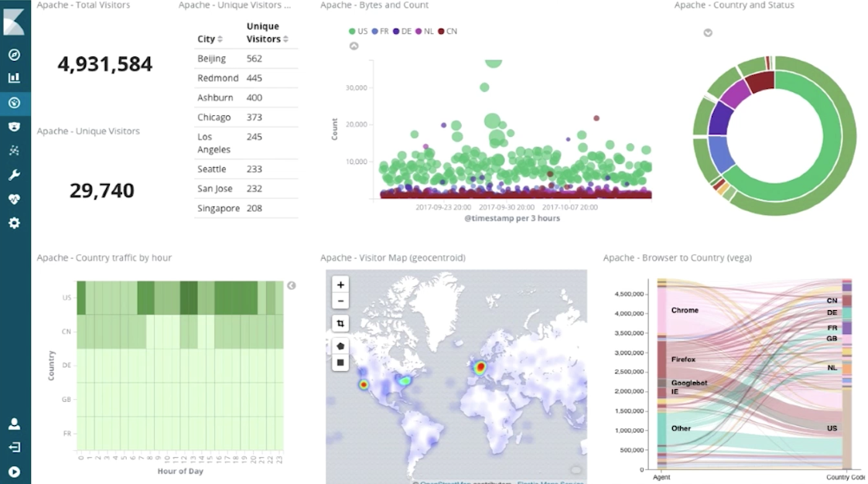Open Dashboard gauge icon in sidebar
This screenshot has height=484, width=868.
pyautogui.click(x=15, y=102)
